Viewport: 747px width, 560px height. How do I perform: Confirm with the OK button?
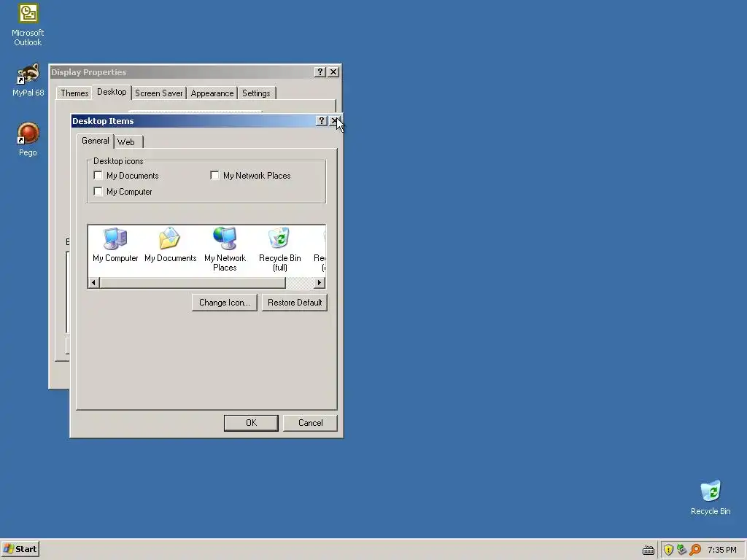click(x=251, y=423)
